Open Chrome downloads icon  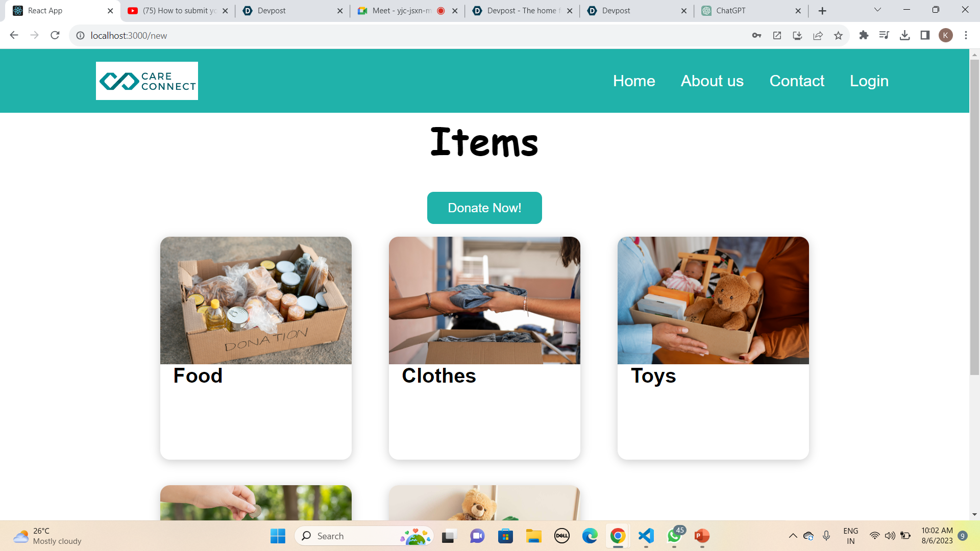(x=904, y=35)
